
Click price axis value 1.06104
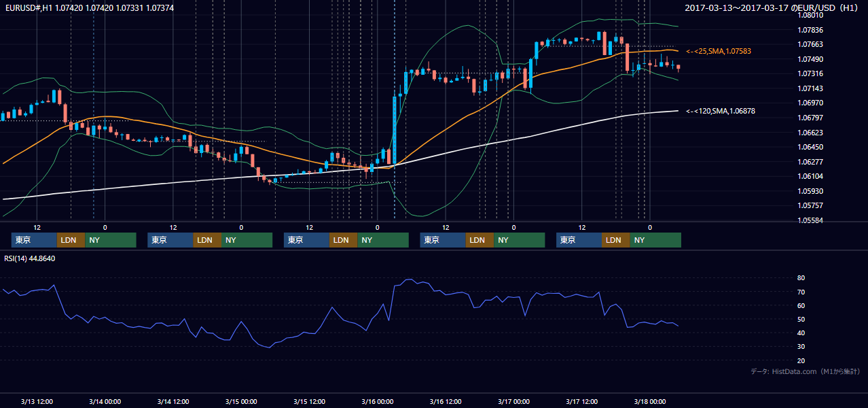(810, 177)
